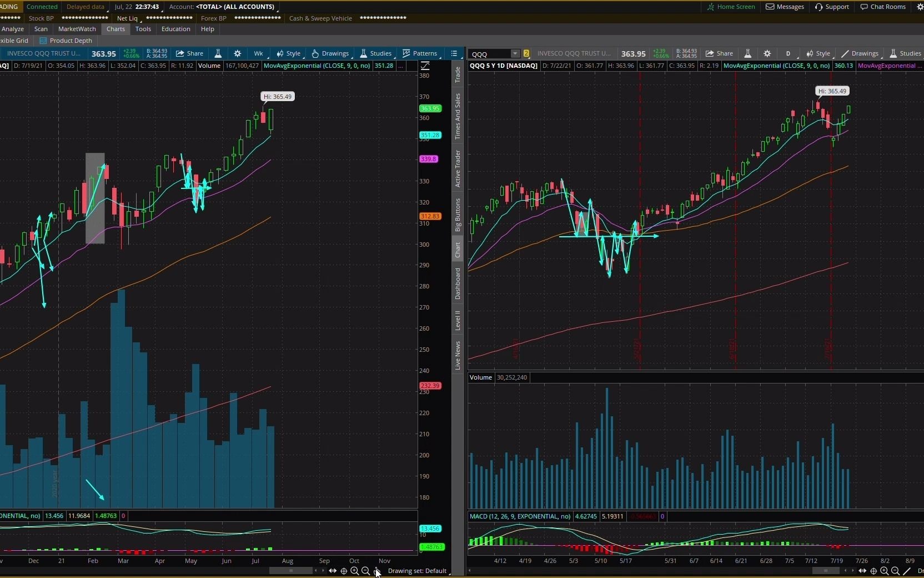The image size is (924, 578).
Task: Click the QQQ symbol input field
Action: 490,54
